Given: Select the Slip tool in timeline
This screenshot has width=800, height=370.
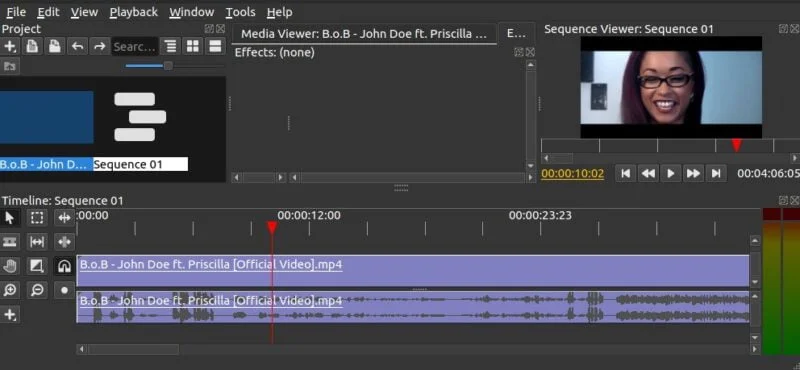Looking at the screenshot, I should [37, 241].
